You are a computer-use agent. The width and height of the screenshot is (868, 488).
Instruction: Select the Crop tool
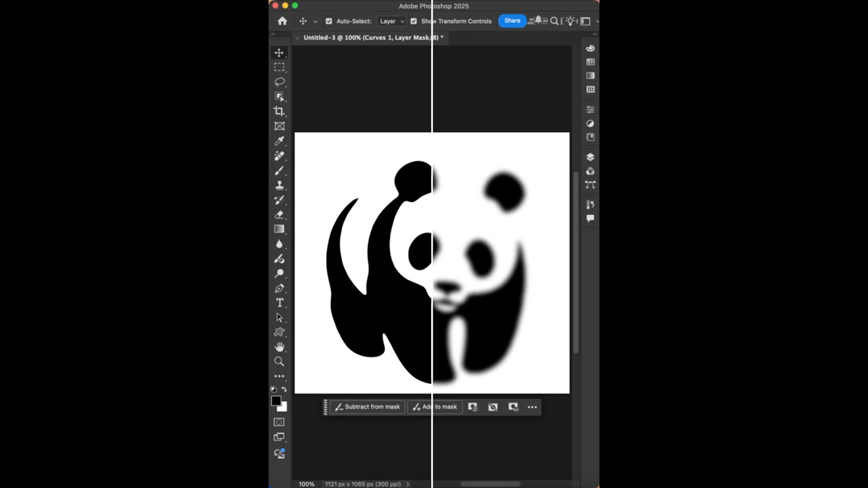tap(279, 111)
